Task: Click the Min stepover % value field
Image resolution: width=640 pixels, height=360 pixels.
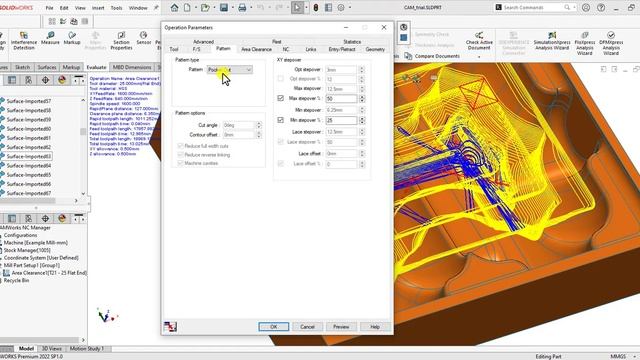Action: 341,120
